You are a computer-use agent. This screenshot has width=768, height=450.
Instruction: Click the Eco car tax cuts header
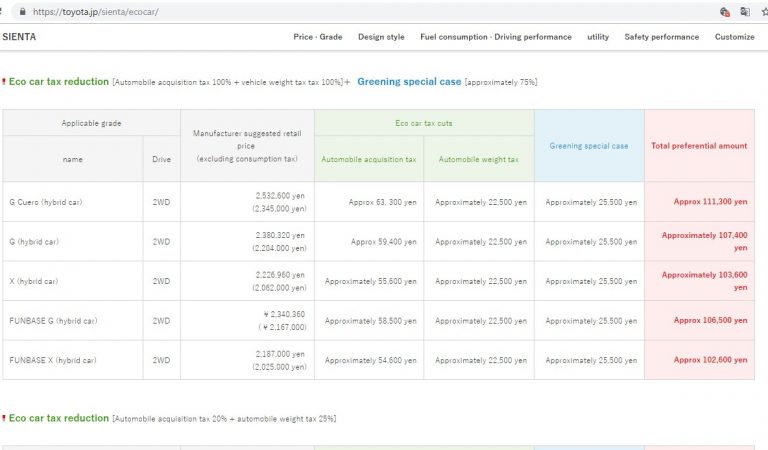click(x=424, y=123)
